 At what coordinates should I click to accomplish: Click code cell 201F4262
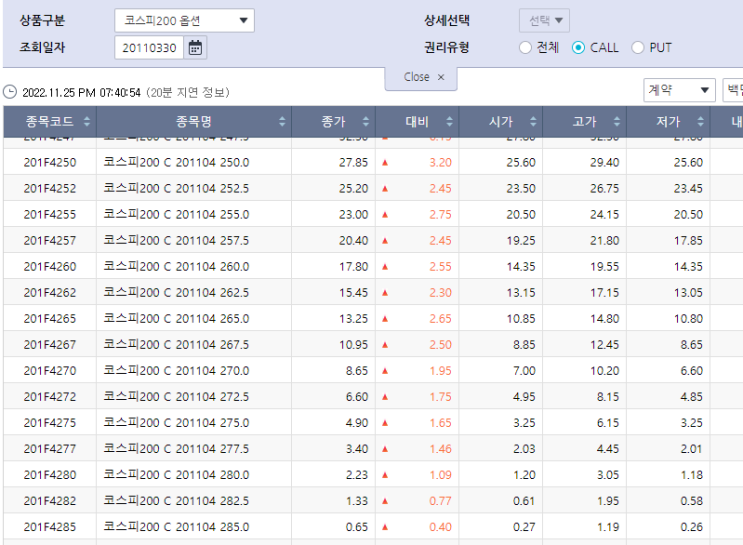50,293
